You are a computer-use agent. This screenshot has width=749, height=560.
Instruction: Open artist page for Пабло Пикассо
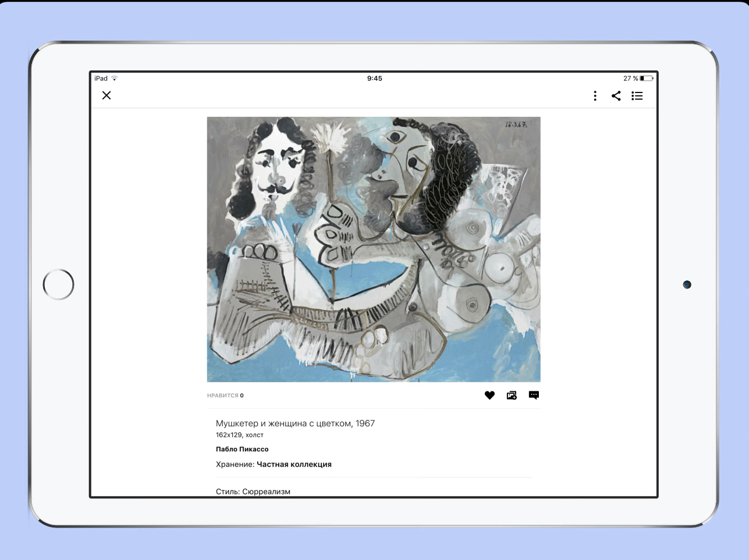click(x=242, y=449)
